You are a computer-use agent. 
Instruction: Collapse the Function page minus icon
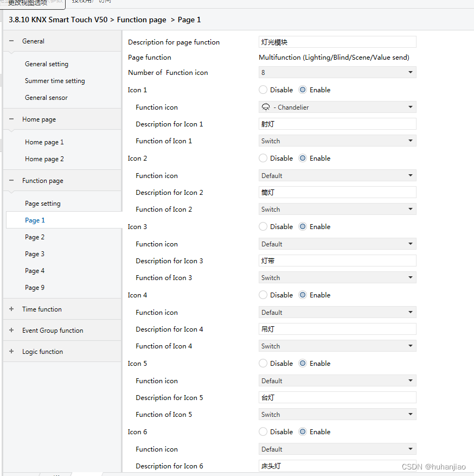click(11, 181)
